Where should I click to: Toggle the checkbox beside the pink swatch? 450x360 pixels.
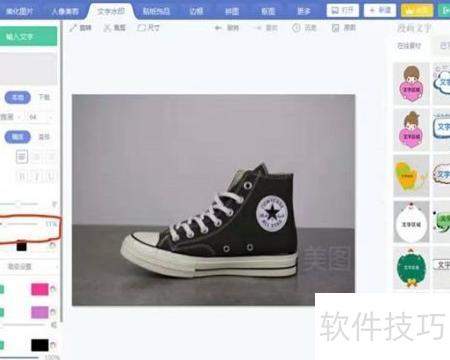1,289
